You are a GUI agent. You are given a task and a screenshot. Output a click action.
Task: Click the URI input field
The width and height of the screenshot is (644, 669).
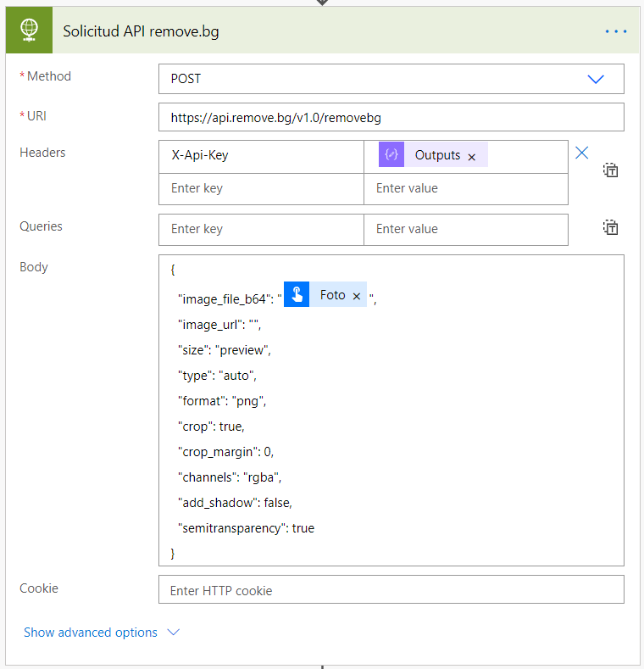(391, 117)
